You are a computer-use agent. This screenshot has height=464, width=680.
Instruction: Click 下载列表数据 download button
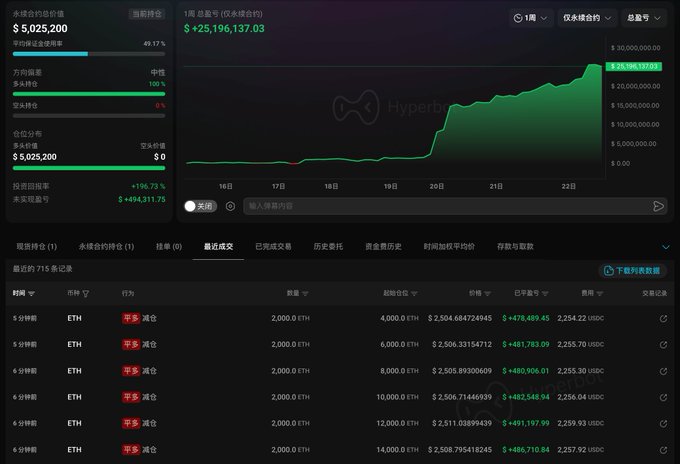632,271
